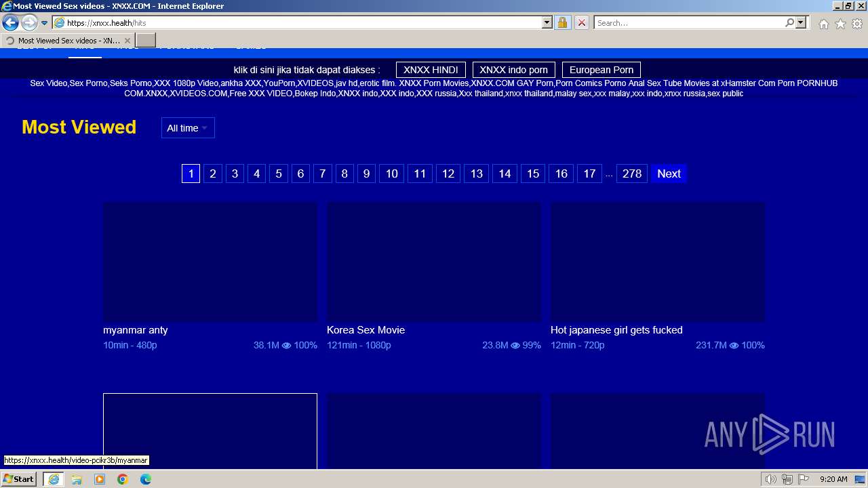
Task: Go to pagination page 9
Action: pyautogui.click(x=366, y=174)
